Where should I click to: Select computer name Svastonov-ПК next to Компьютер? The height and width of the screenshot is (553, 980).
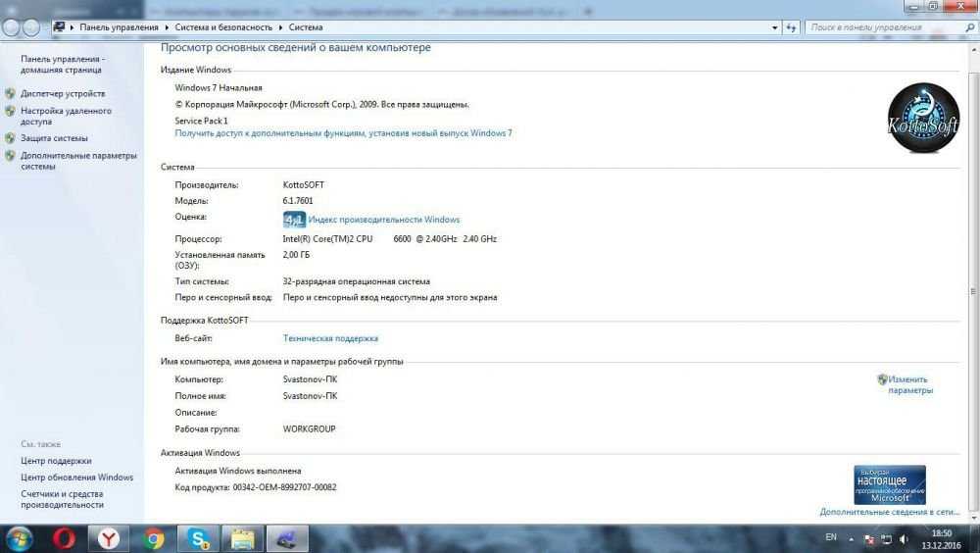310,379
